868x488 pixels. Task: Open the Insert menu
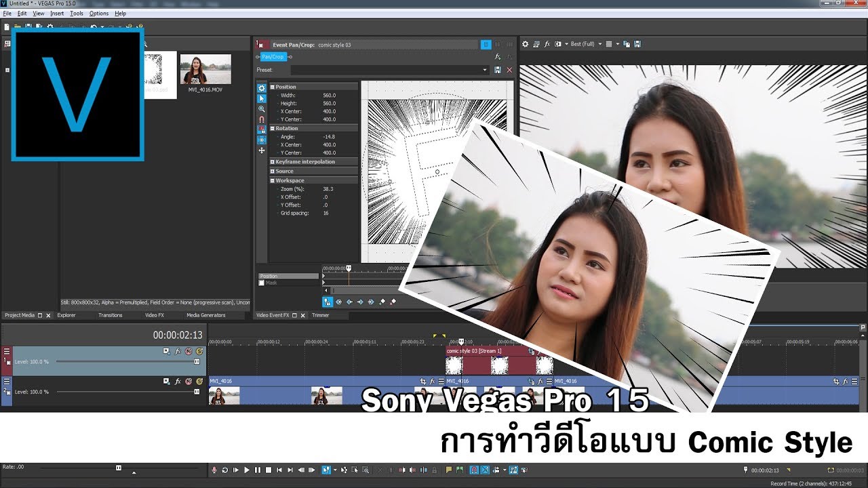pos(57,14)
